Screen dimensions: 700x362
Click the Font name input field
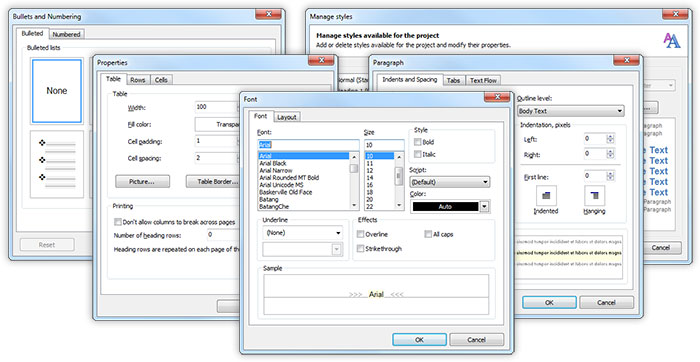pos(308,145)
